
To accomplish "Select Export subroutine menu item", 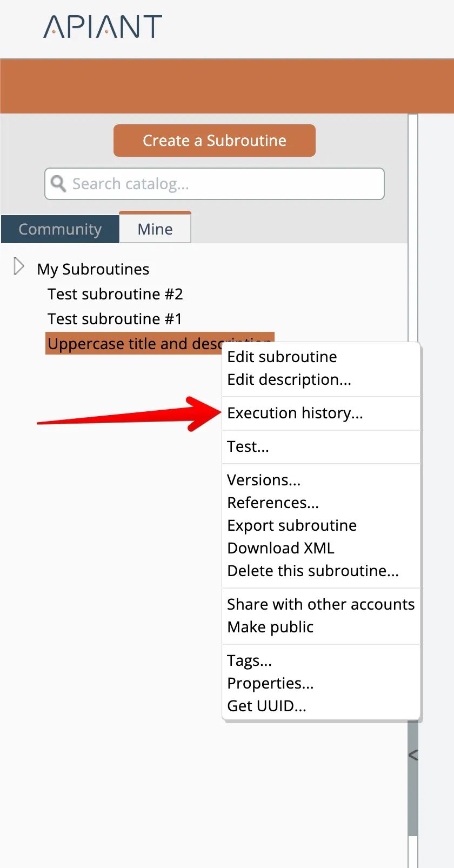I will [292, 525].
